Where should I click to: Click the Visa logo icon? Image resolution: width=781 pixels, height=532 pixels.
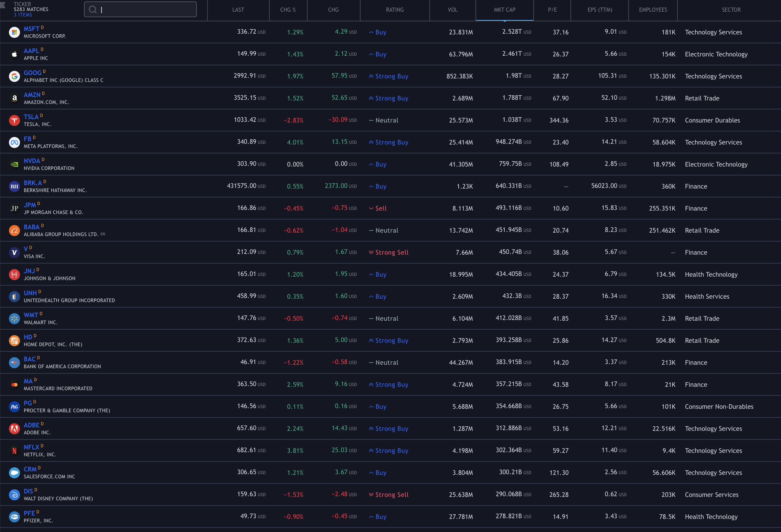pos(14,252)
